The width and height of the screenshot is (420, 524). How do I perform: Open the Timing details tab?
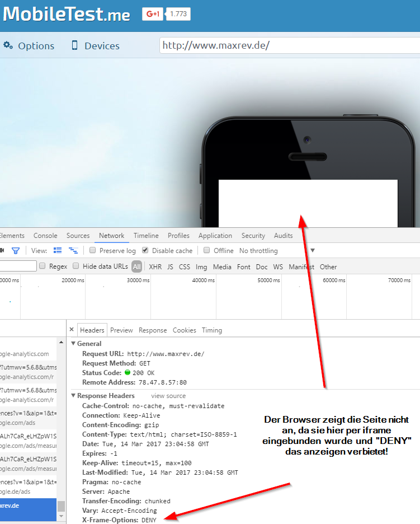click(x=211, y=330)
